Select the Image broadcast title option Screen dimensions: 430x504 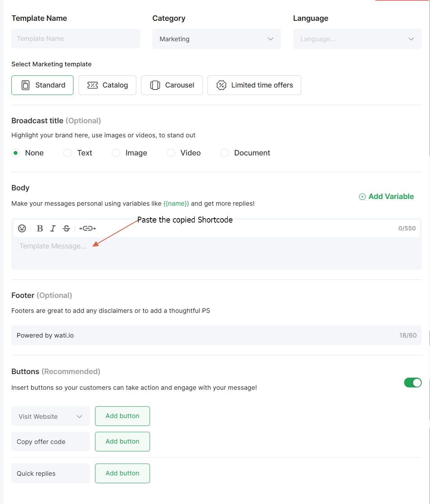pos(116,153)
